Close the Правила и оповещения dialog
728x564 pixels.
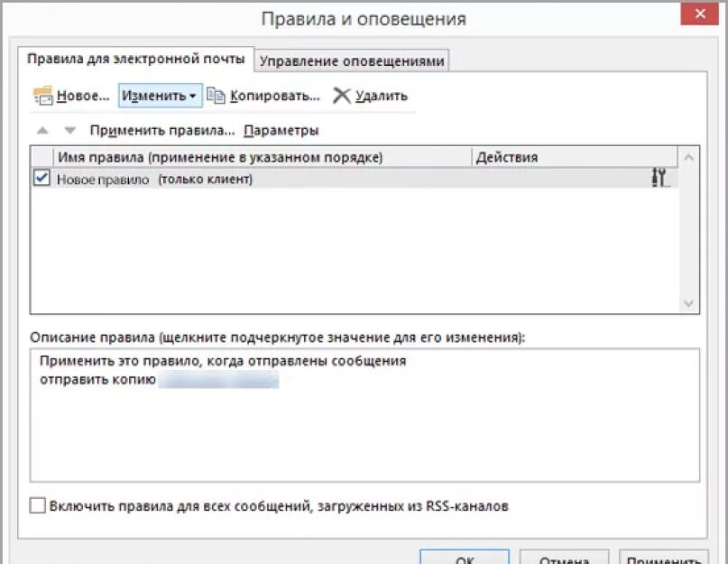click(700, 14)
